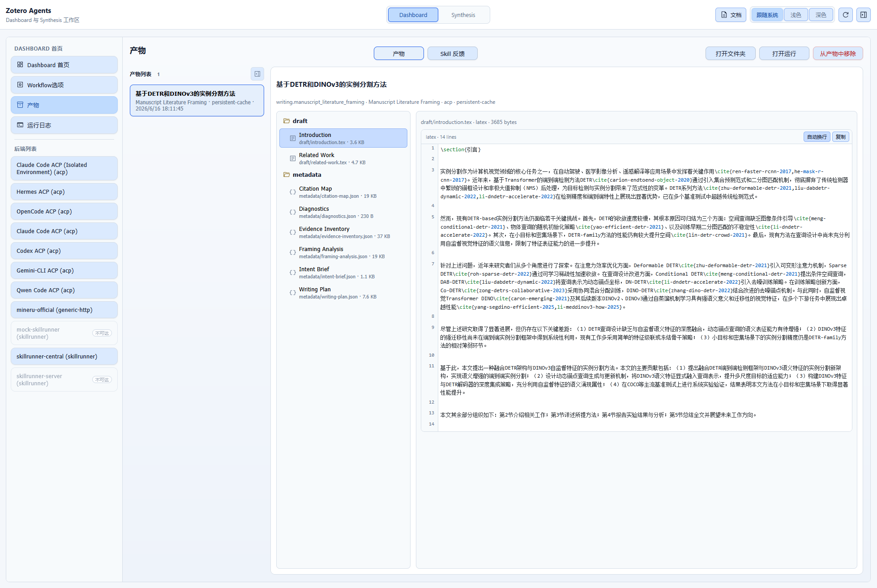Click the Workflow选项 sidebar icon
Image resolution: width=877 pixels, height=588 pixels.
[20, 85]
